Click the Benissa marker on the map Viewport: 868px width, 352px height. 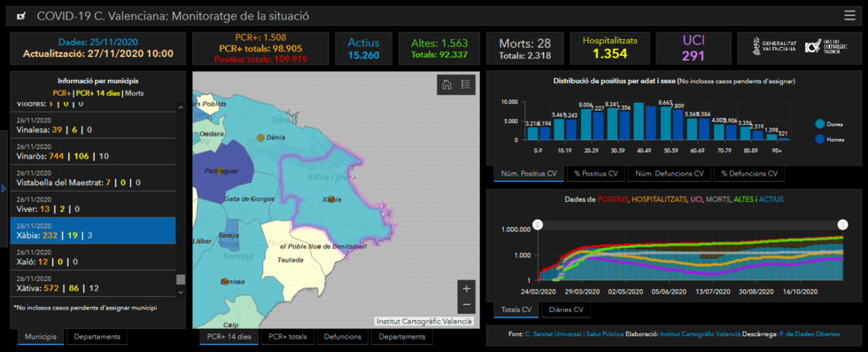coord(225,282)
